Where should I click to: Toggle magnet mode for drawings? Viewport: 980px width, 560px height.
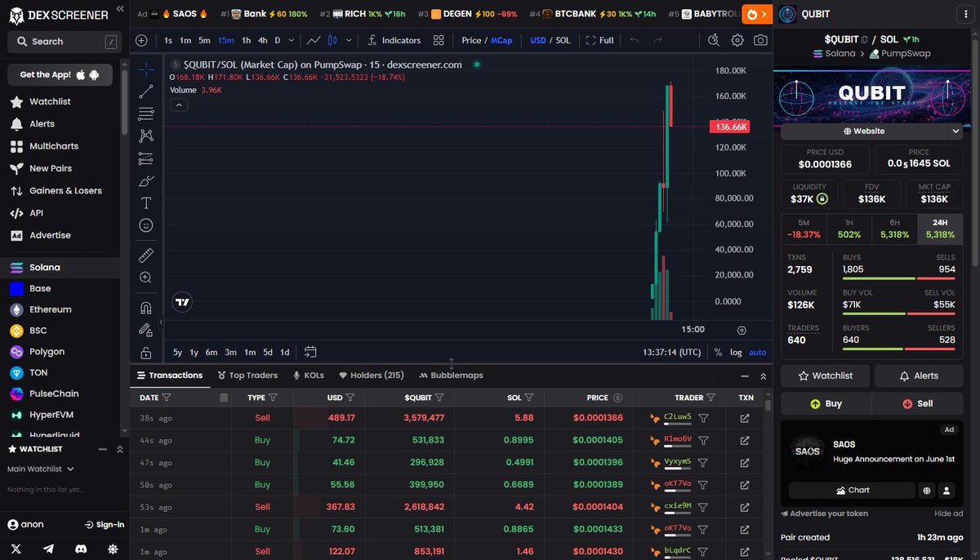(146, 308)
